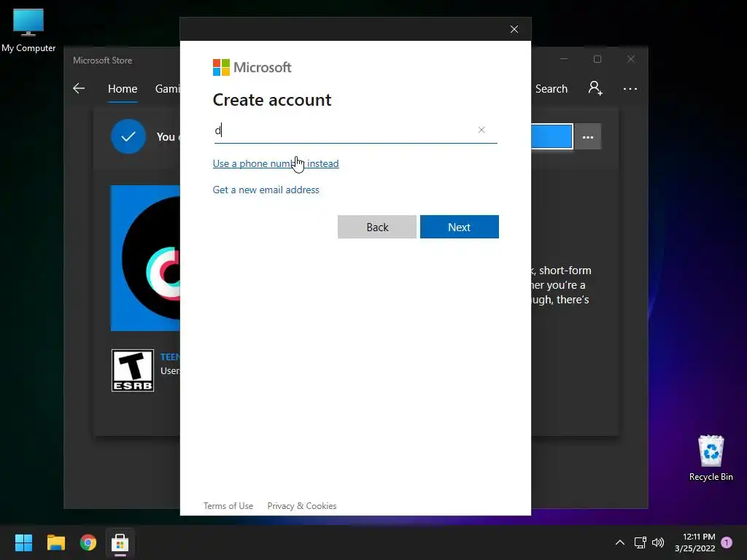Click 'Get a new email address' link
Viewport: 747px width, 560px height.
pos(266,190)
